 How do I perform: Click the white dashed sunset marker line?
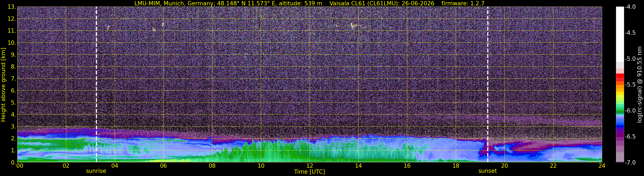[487, 84]
